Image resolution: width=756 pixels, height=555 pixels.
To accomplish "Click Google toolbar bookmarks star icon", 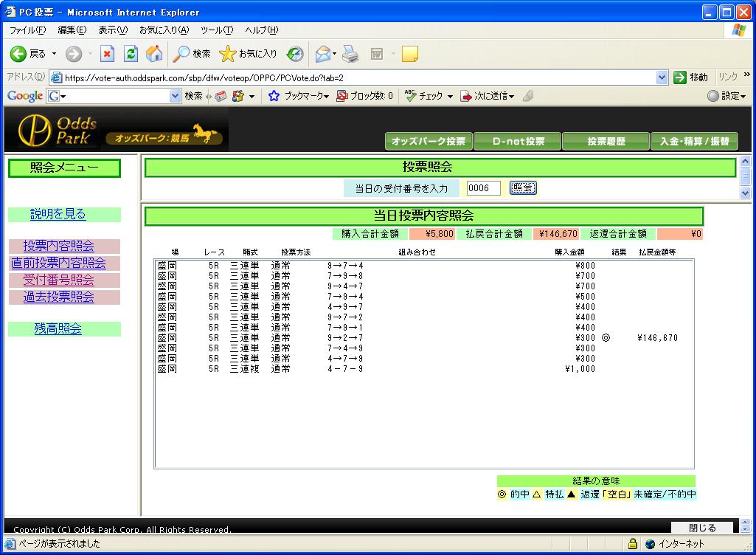I will 274,96.
